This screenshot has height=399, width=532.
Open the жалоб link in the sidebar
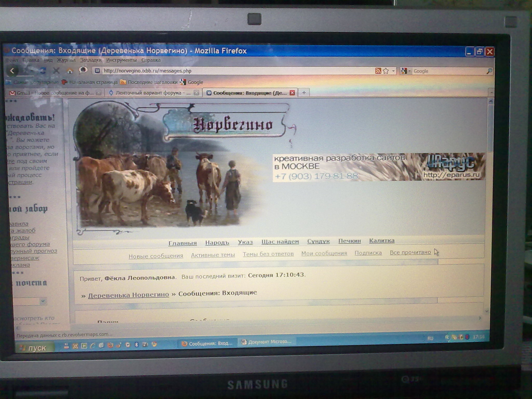pyautogui.click(x=22, y=230)
